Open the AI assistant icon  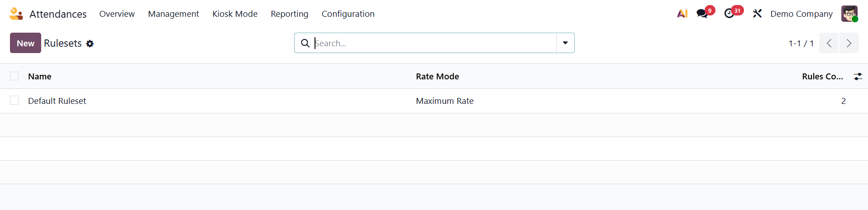click(682, 14)
